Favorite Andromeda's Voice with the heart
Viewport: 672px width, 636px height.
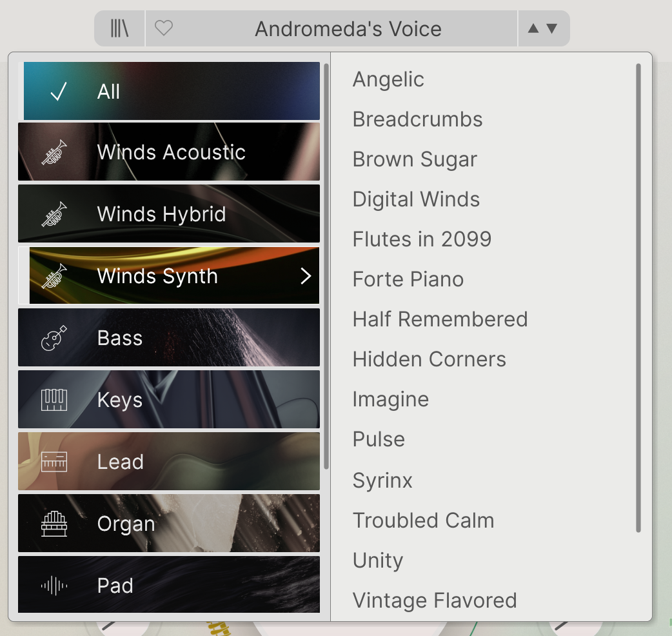165,28
